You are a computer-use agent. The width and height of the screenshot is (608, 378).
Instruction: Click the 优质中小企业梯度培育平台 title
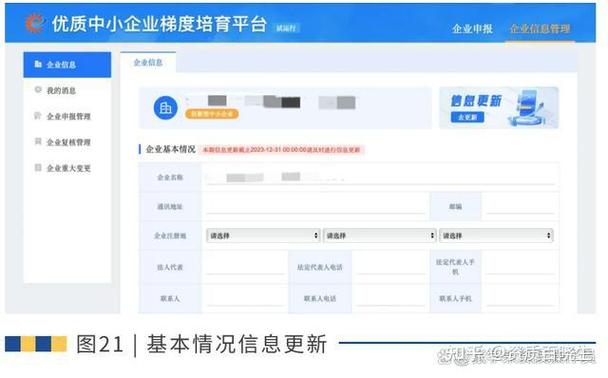point(159,24)
